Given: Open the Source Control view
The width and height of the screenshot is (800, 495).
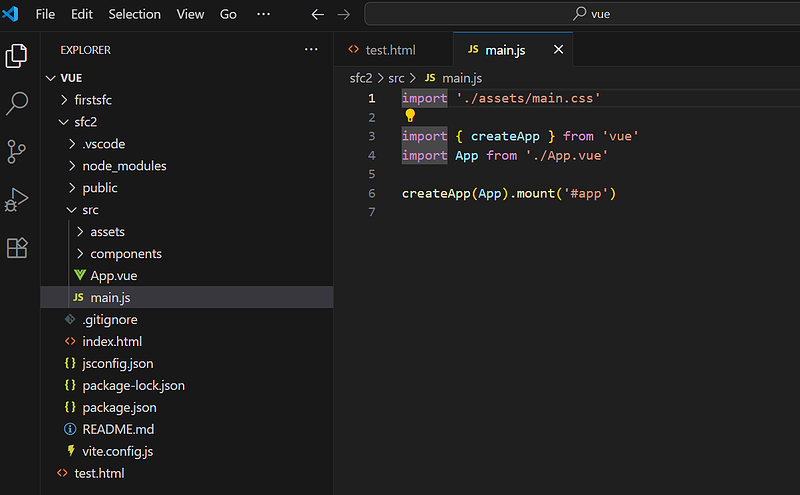Looking at the screenshot, I should (17, 151).
